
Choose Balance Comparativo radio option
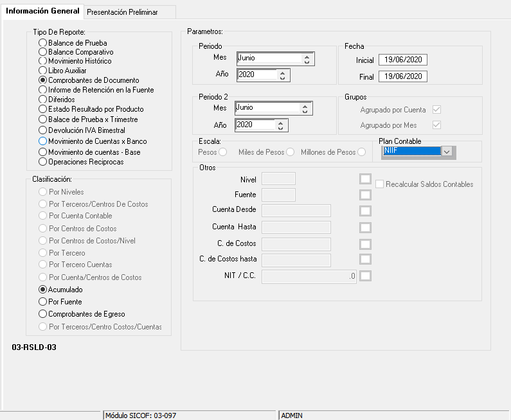coord(43,52)
